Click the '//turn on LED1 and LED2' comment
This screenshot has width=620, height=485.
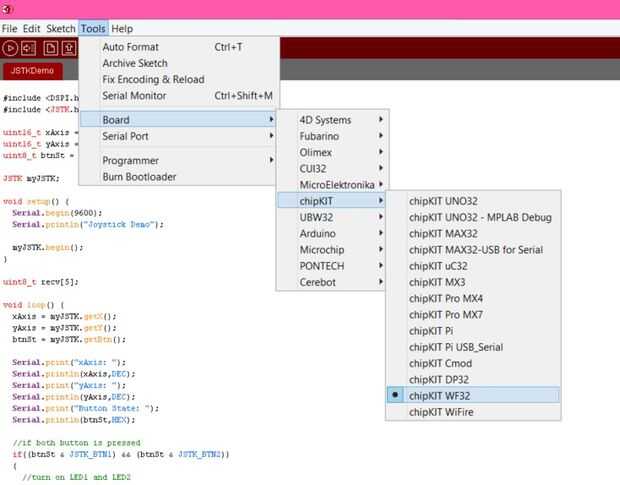[76, 477]
